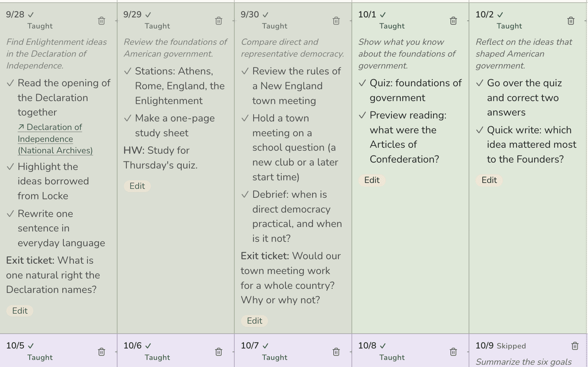Toggle the 9/28 Taught status checkmark
588x367 pixels.
pos(31,15)
